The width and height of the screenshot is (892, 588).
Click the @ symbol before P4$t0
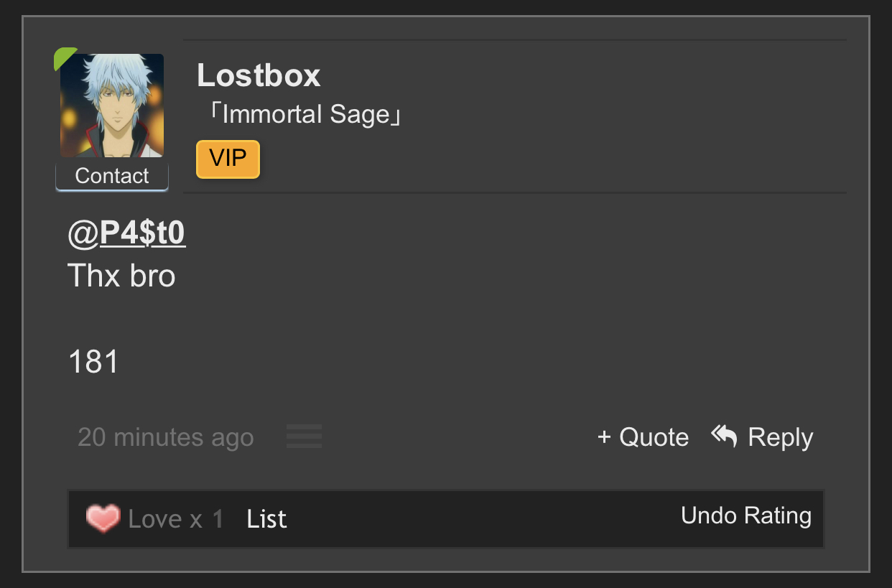point(83,234)
